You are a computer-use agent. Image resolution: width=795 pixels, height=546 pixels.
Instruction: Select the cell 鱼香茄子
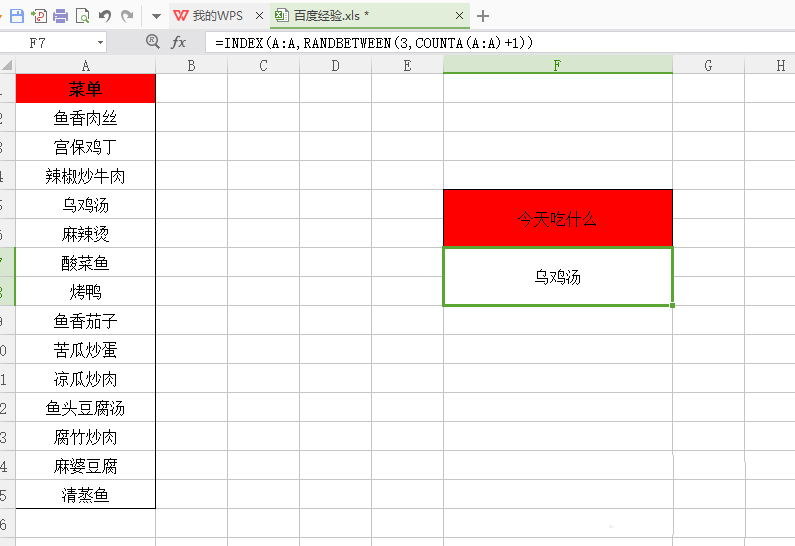coord(86,320)
